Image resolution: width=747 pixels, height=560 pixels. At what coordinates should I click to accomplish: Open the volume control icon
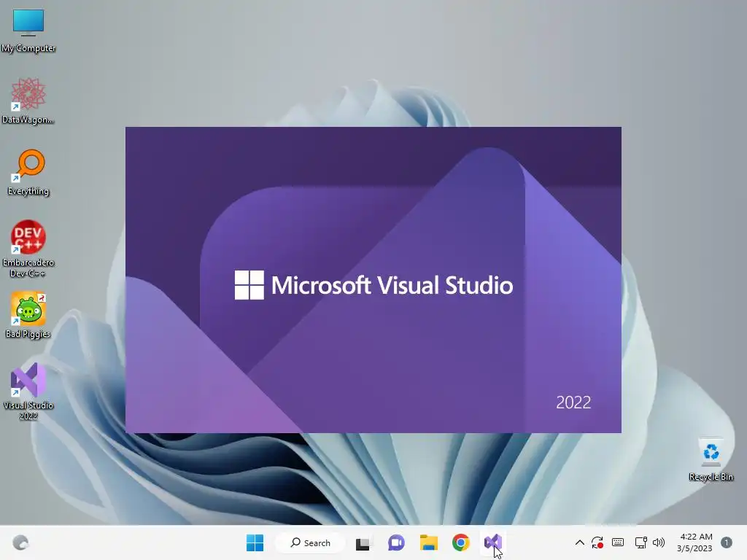[659, 542]
